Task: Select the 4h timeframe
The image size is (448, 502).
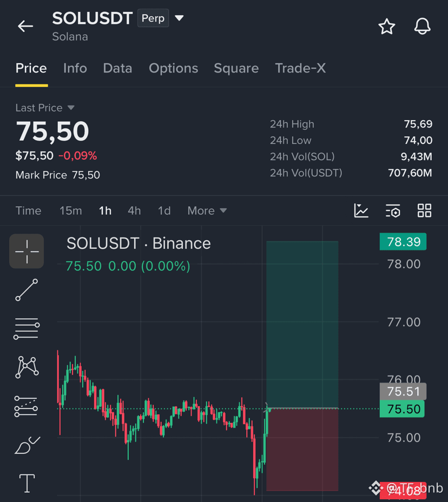Action: [134, 210]
